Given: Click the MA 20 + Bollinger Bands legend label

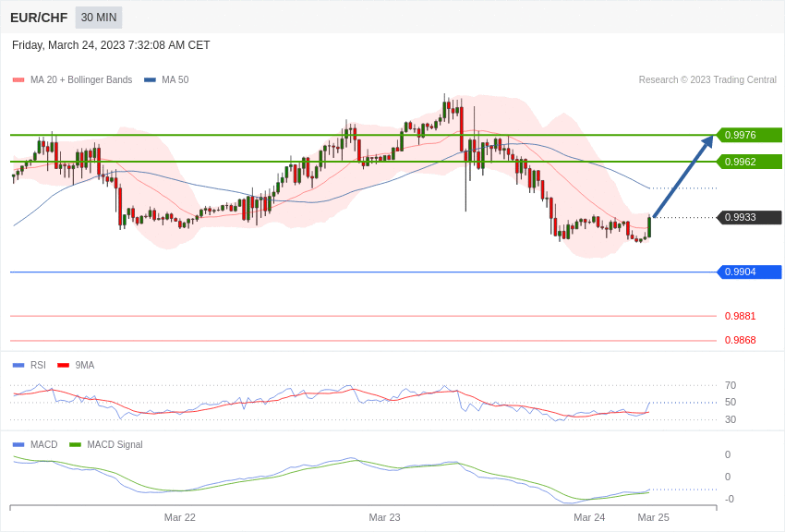Looking at the screenshot, I should [81, 79].
